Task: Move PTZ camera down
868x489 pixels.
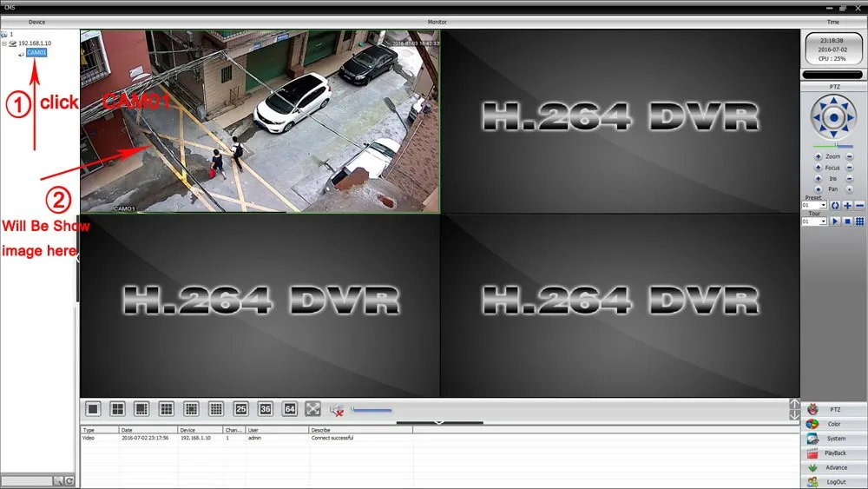Action: point(833,134)
